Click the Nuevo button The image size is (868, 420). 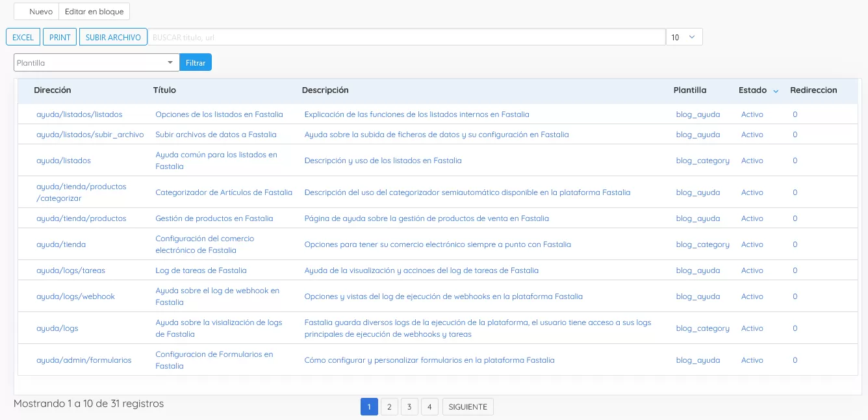[36, 12]
